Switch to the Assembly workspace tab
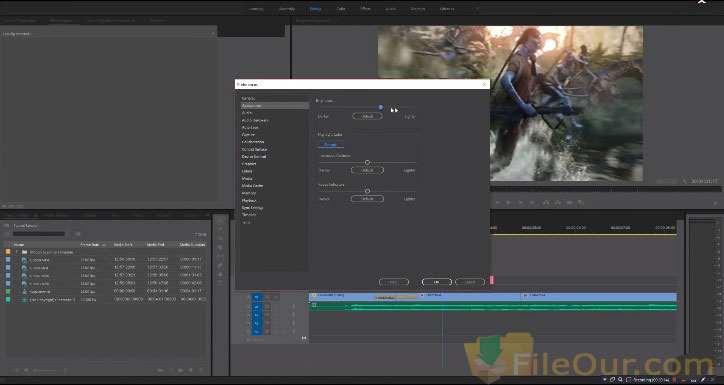The height and width of the screenshot is (385, 724). pos(287,8)
